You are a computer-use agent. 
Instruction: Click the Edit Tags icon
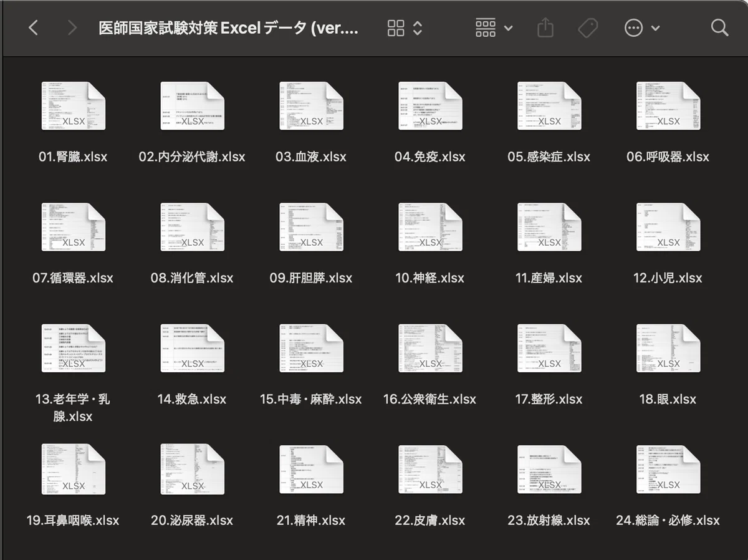(x=587, y=27)
